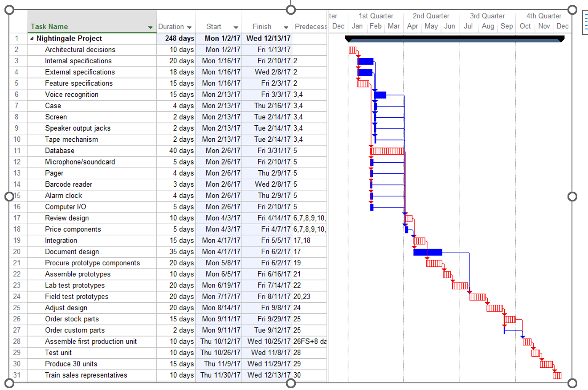Select the "Produce 30 units" task name

[71, 364]
